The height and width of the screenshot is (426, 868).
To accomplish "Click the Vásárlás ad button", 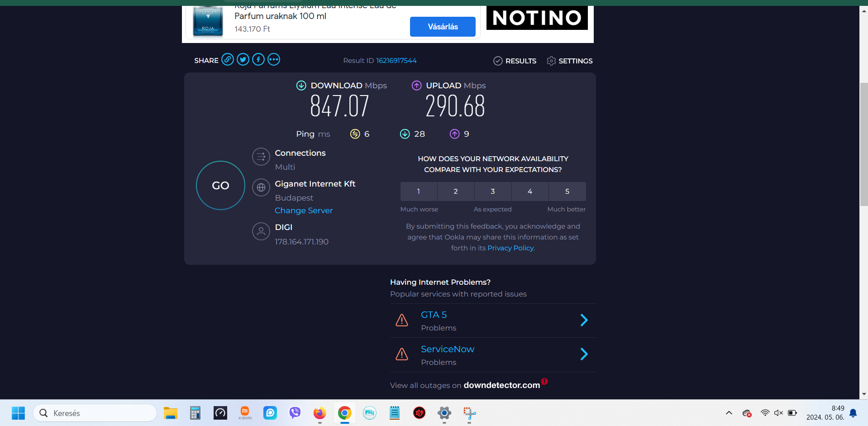I will 443,27.
